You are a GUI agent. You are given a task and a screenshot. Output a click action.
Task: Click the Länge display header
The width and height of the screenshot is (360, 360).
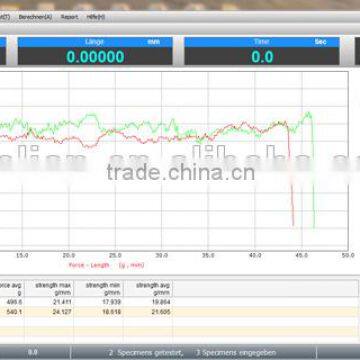pyautogui.click(x=95, y=42)
